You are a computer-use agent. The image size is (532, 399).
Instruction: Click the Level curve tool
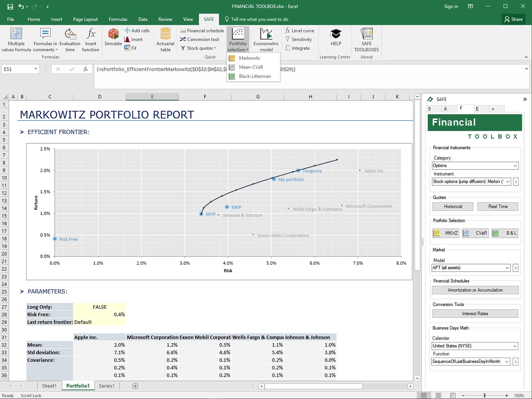coord(299,31)
